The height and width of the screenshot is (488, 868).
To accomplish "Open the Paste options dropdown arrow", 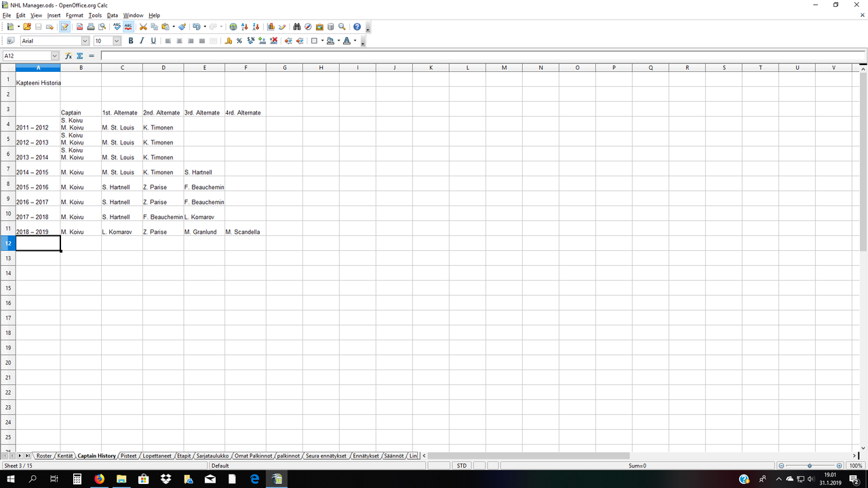I will 174,26.
